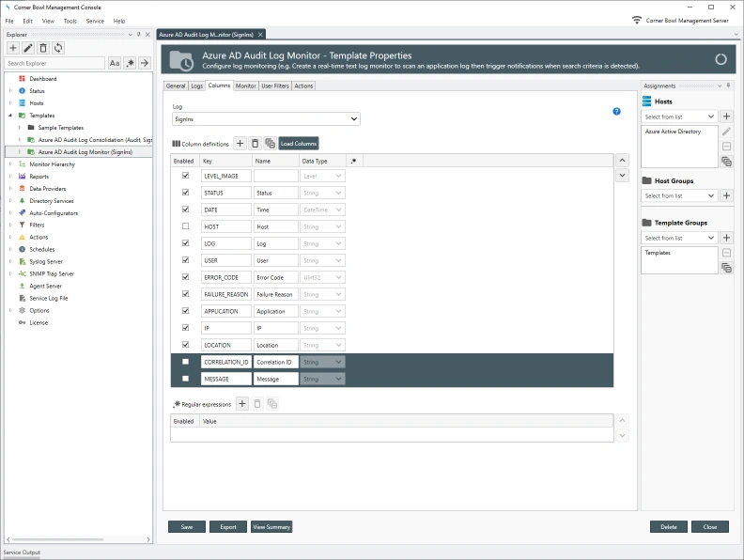The image size is (744, 560).
Task: Toggle match case (Aa) in Explorer search
Action: click(x=115, y=63)
